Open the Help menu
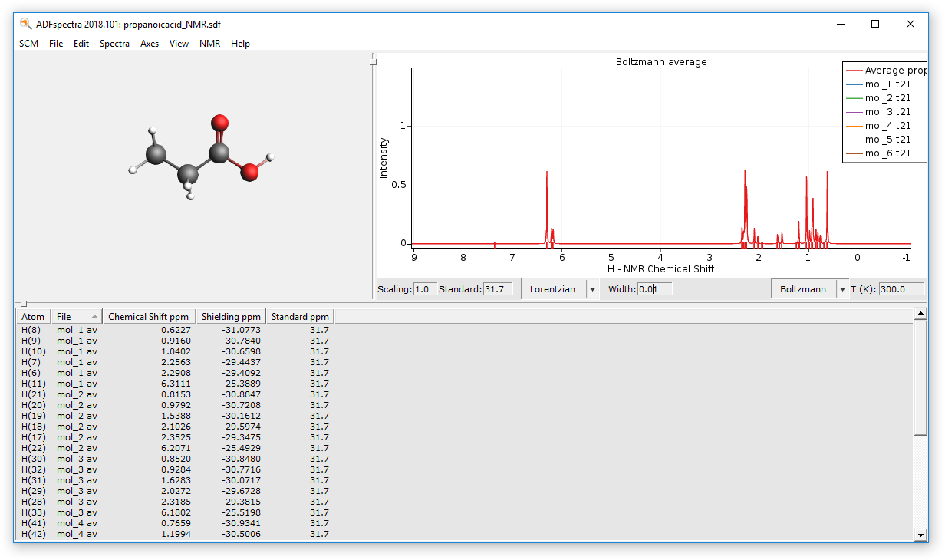This screenshot has width=945, height=560. click(240, 44)
